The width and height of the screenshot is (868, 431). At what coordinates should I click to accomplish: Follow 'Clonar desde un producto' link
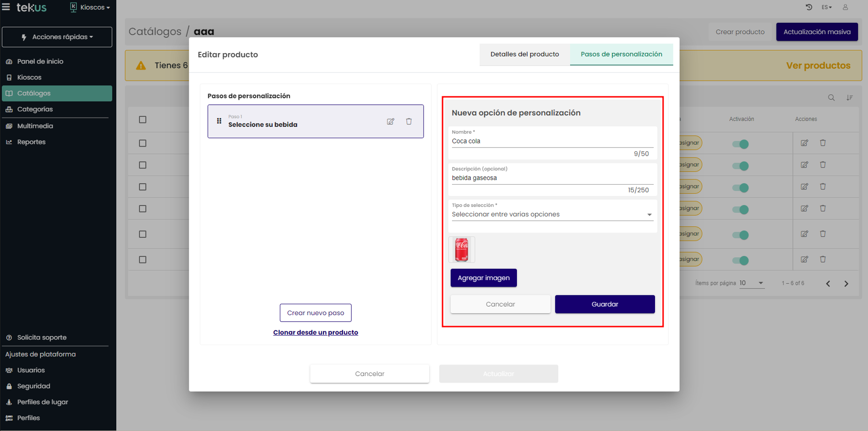pyautogui.click(x=315, y=332)
